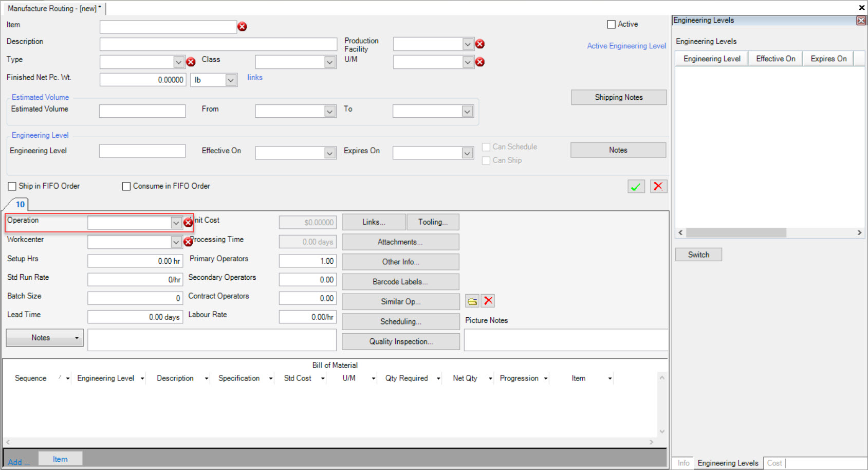This screenshot has width=868, height=470.
Task: Toggle the Active checkbox
Action: pyautogui.click(x=612, y=24)
